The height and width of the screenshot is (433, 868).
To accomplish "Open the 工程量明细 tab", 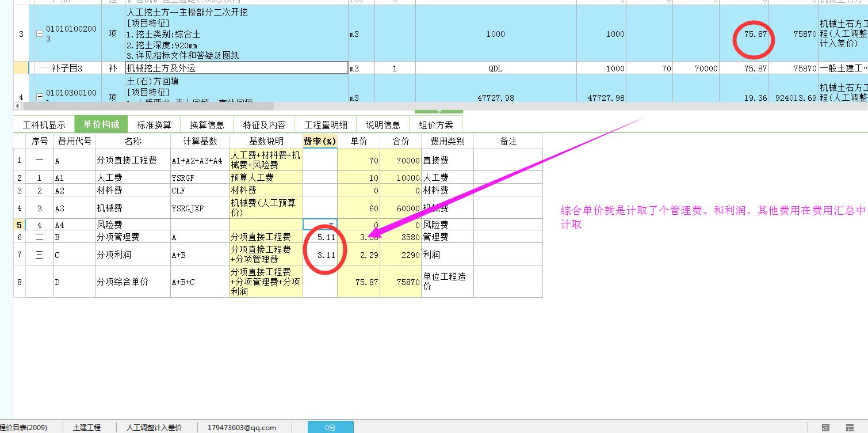I will (326, 124).
